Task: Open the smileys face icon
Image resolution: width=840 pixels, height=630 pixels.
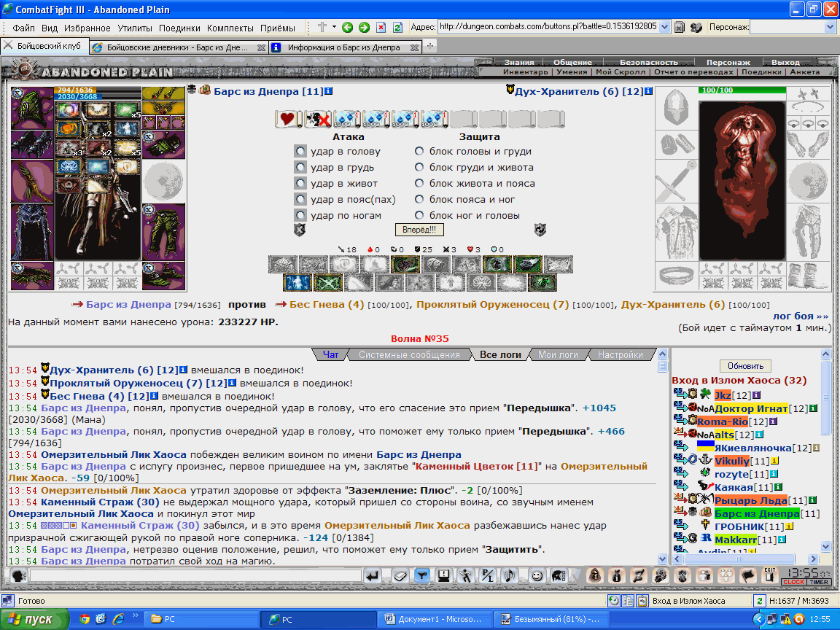Action: coord(536,576)
